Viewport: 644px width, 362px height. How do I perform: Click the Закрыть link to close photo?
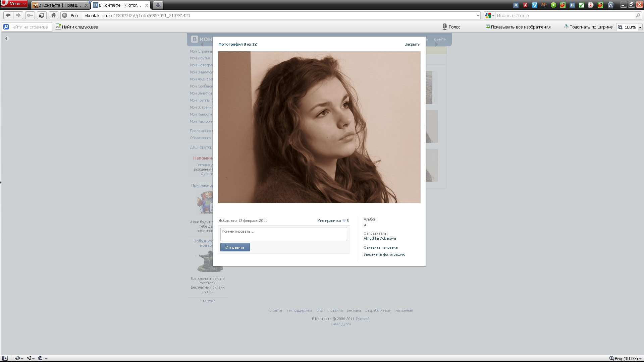pos(412,44)
